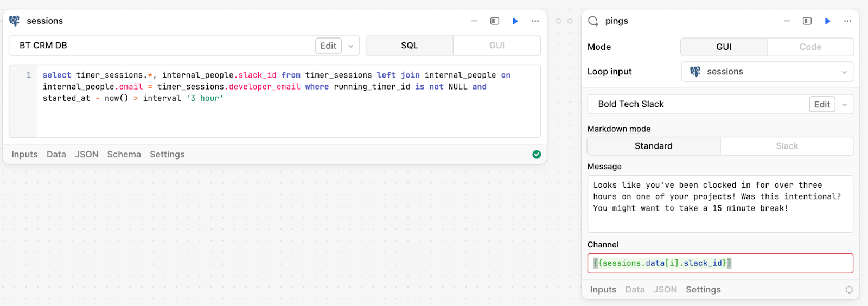This screenshot has height=306, width=868.
Task: Click the Markdown mode label
Action: point(619,129)
